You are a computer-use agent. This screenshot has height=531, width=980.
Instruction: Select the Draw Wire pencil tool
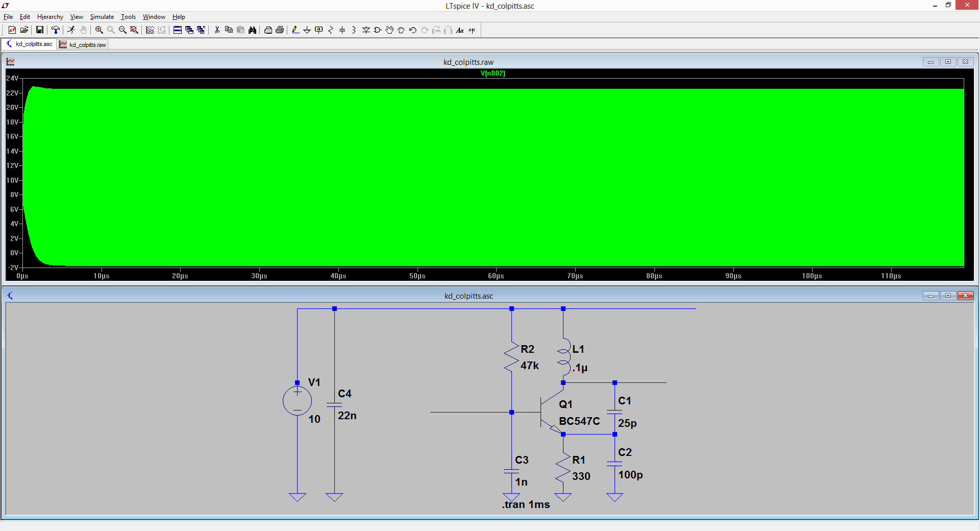(x=296, y=30)
